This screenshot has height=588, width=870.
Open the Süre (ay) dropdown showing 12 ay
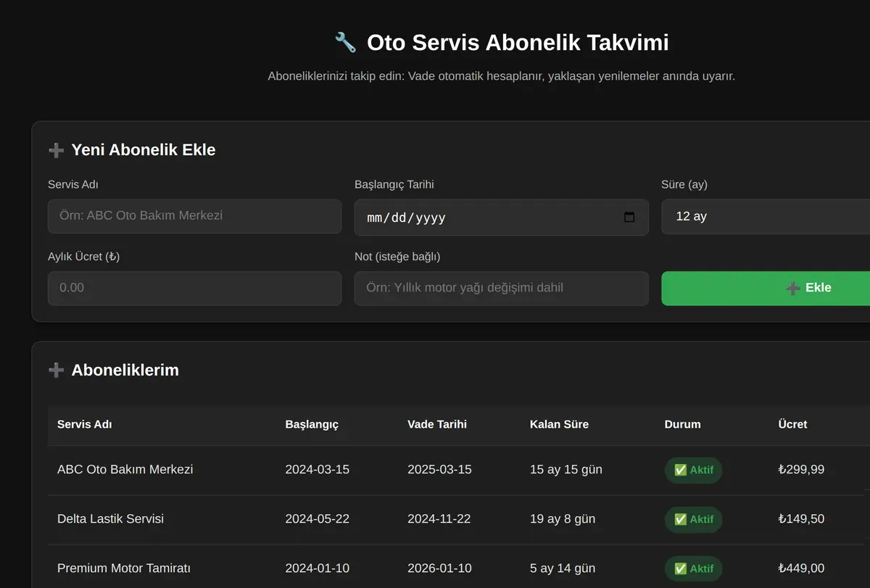766,217
